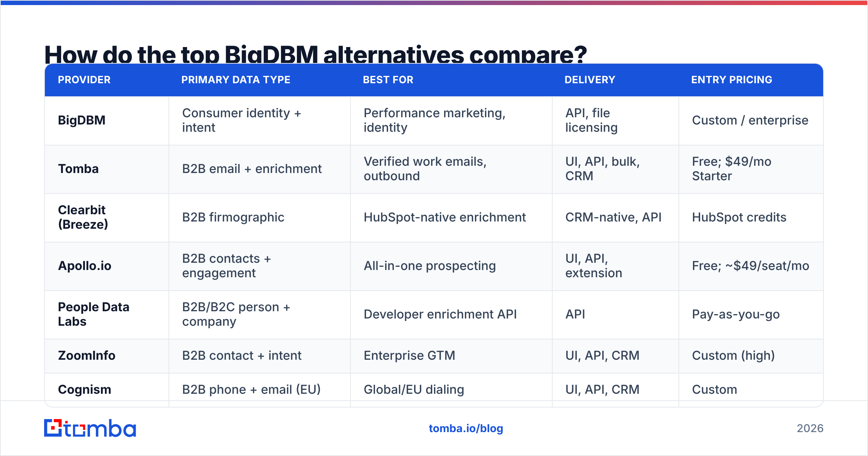This screenshot has width=868, height=456.
Task: Click the Apollo.io provider cell
Action: pos(107,266)
